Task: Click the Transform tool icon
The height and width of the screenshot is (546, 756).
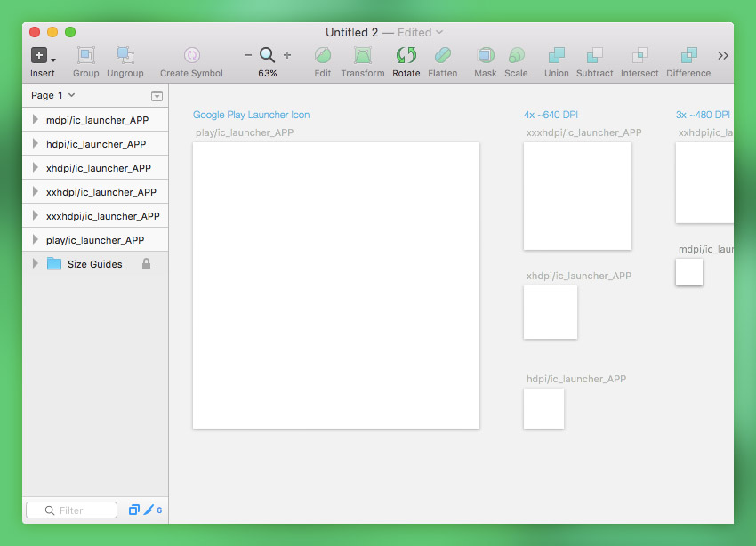Action: (362, 56)
